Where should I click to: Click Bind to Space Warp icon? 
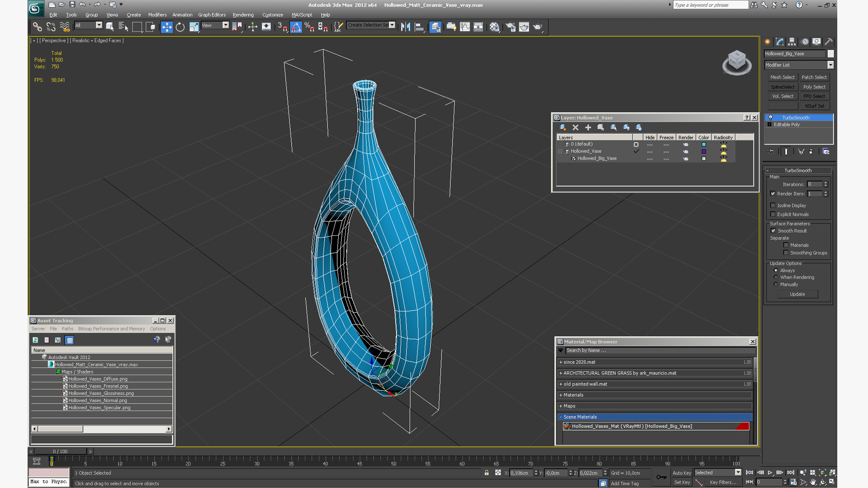(x=65, y=27)
